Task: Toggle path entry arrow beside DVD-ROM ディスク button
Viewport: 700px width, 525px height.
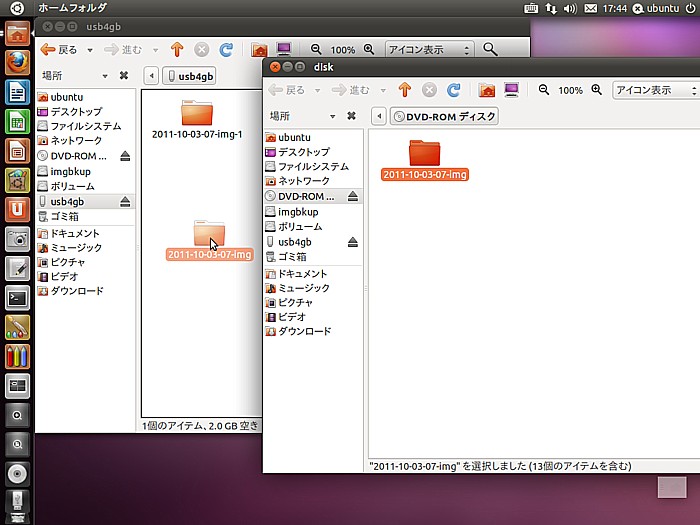Action: tap(379, 117)
